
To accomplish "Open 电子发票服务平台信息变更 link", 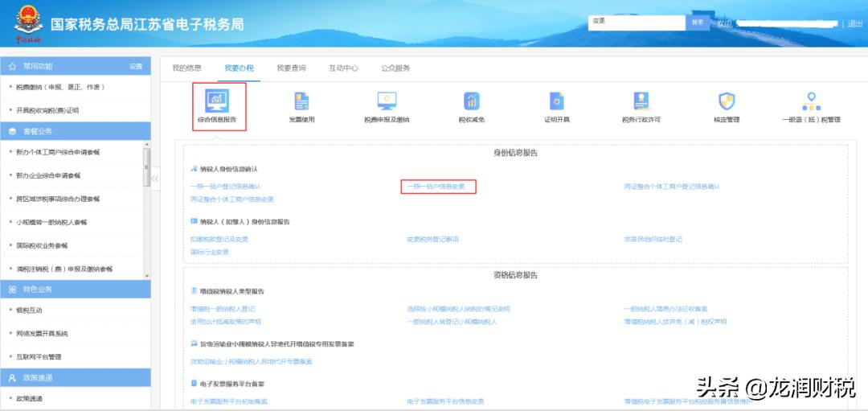I will pos(445,401).
